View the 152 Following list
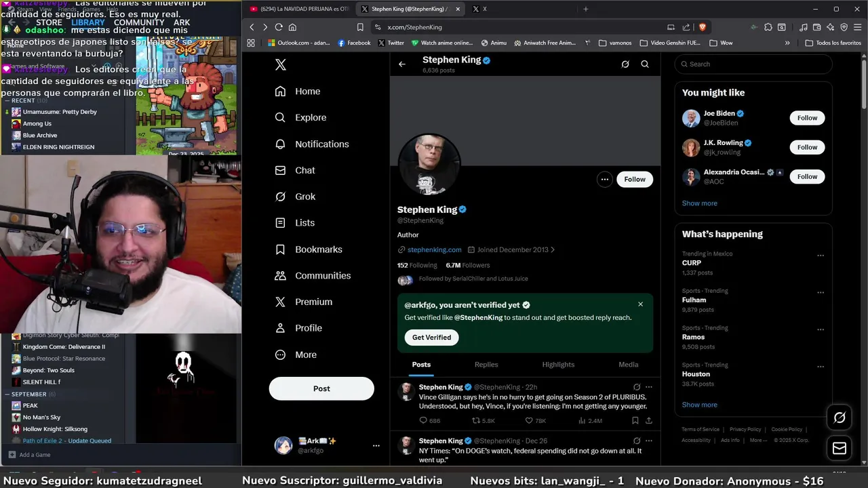Screen dimensions: 868x488 click(x=417, y=265)
